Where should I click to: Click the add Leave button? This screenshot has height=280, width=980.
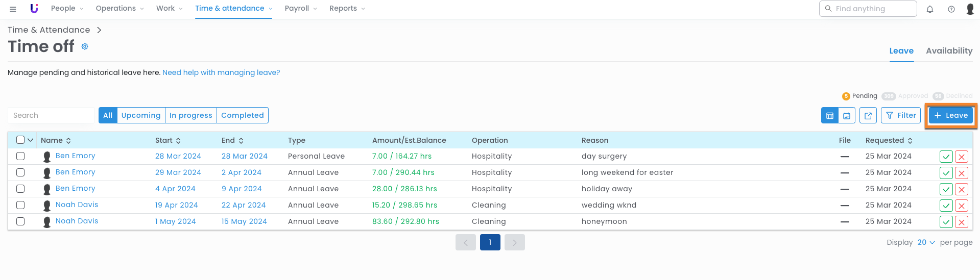pos(950,116)
